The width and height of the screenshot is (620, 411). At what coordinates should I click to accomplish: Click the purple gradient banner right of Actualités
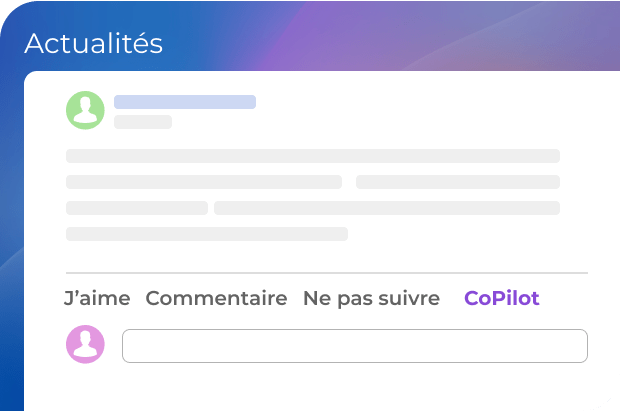tap(400, 35)
